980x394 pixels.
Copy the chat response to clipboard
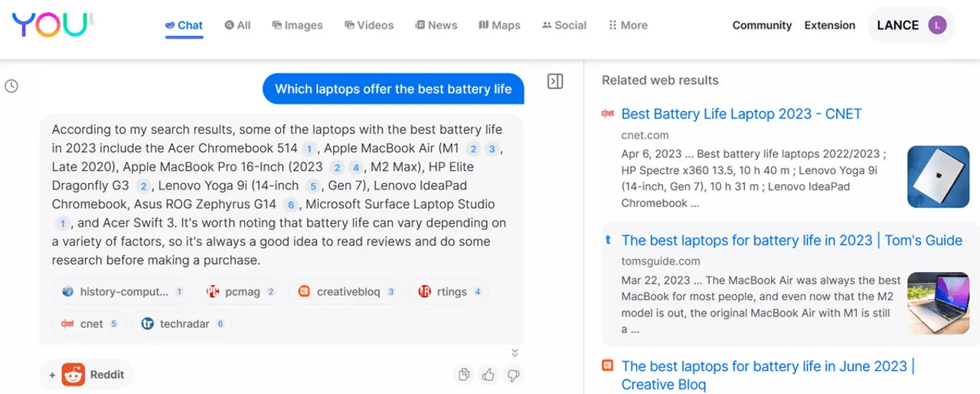click(x=464, y=375)
